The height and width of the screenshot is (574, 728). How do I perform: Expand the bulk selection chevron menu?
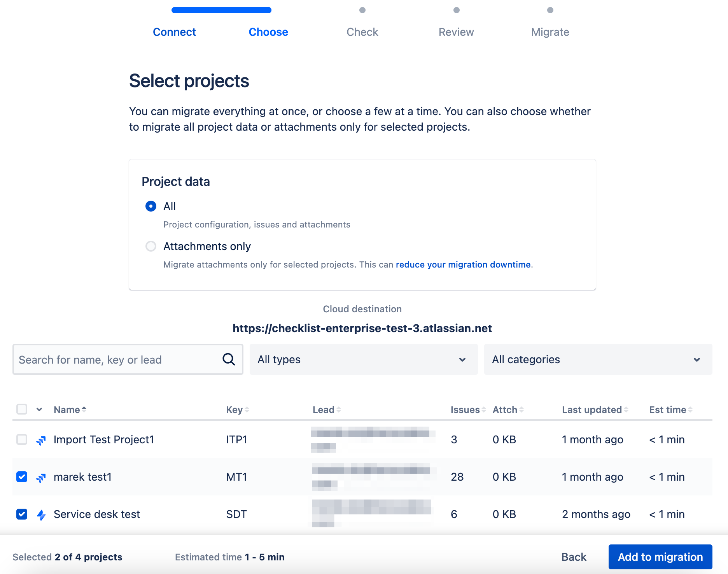click(39, 409)
